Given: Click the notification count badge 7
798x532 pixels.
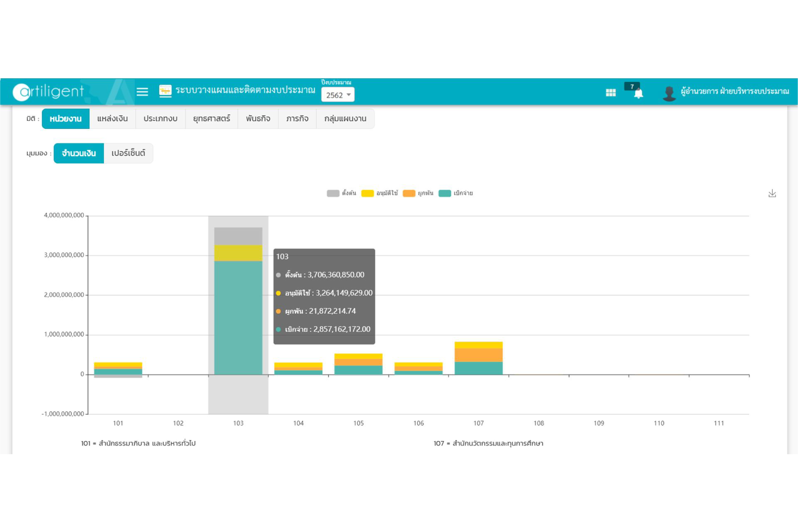Looking at the screenshot, I should tap(632, 86).
